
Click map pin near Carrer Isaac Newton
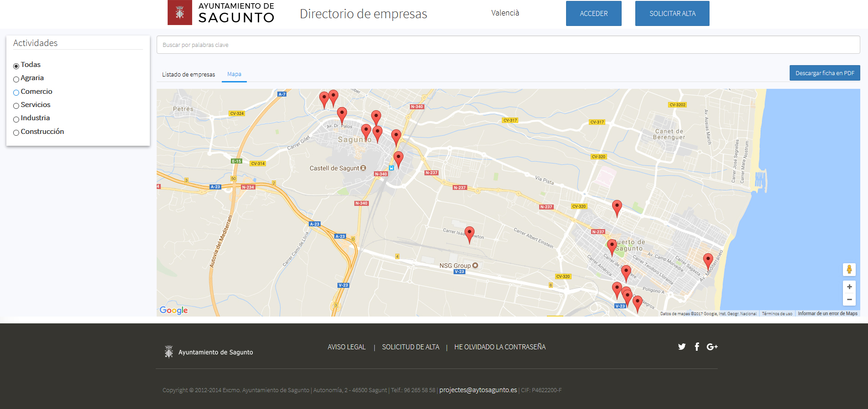pyautogui.click(x=470, y=233)
